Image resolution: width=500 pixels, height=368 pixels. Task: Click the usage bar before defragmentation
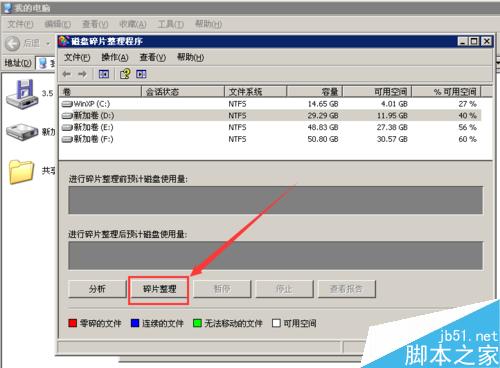coord(275,200)
